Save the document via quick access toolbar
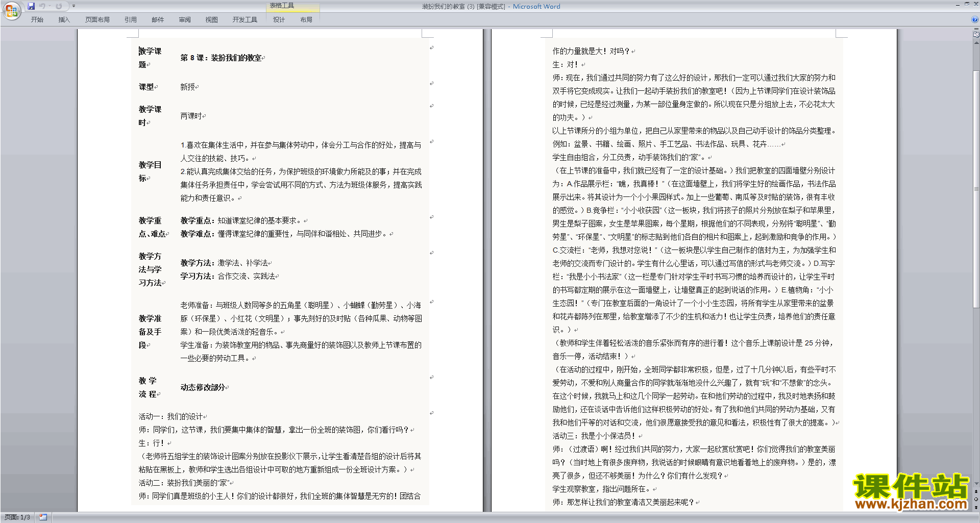Image resolution: width=980 pixels, height=523 pixels. click(31, 6)
